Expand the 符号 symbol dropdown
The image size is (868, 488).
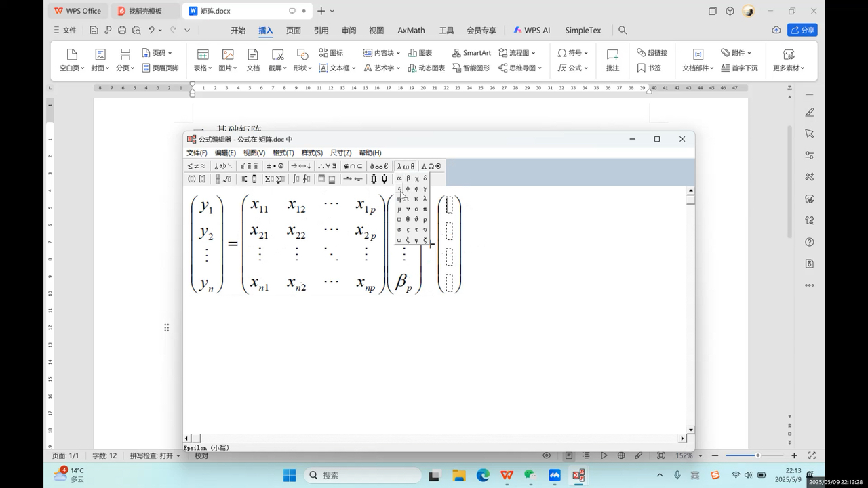[x=573, y=53]
